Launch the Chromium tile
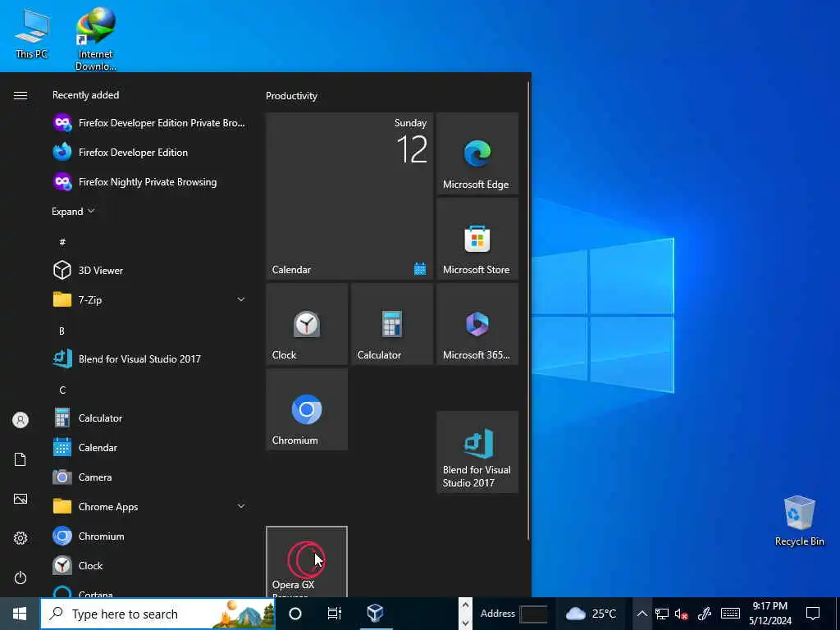 pyautogui.click(x=307, y=409)
